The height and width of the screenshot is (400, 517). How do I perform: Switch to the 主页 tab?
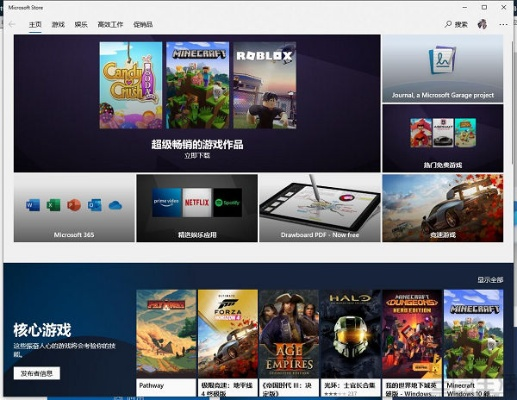(x=35, y=24)
